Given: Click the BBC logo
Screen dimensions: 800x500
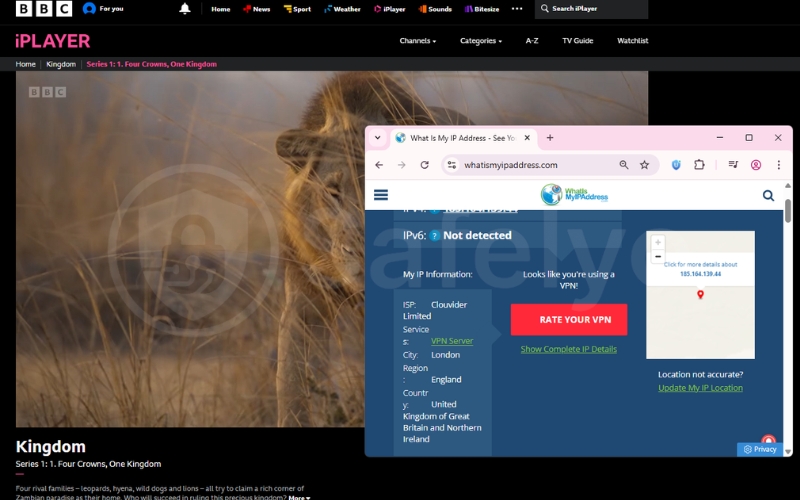Looking at the screenshot, I should 44,9.
